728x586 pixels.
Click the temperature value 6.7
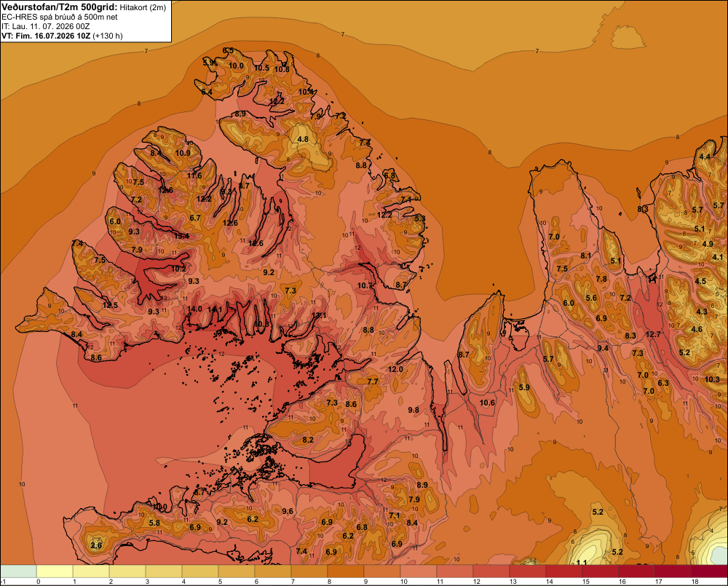[195, 218]
